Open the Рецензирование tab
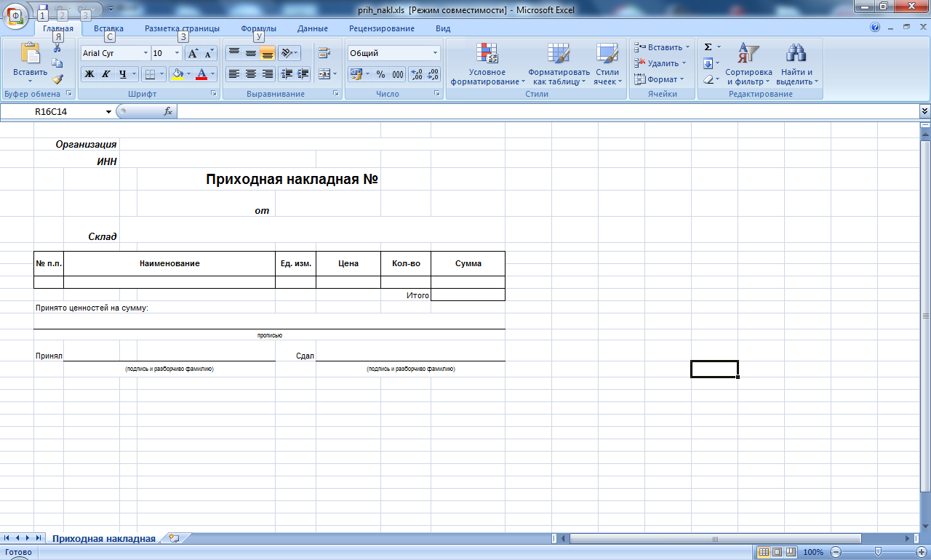The height and width of the screenshot is (560, 931). tap(382, 28)
